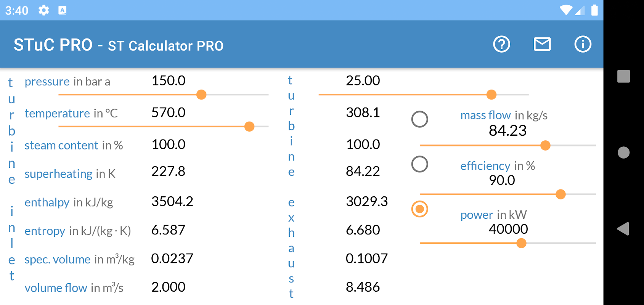The image size is (644, 305).
Task: Click the power slider handle
Action: tap(521, 243)
